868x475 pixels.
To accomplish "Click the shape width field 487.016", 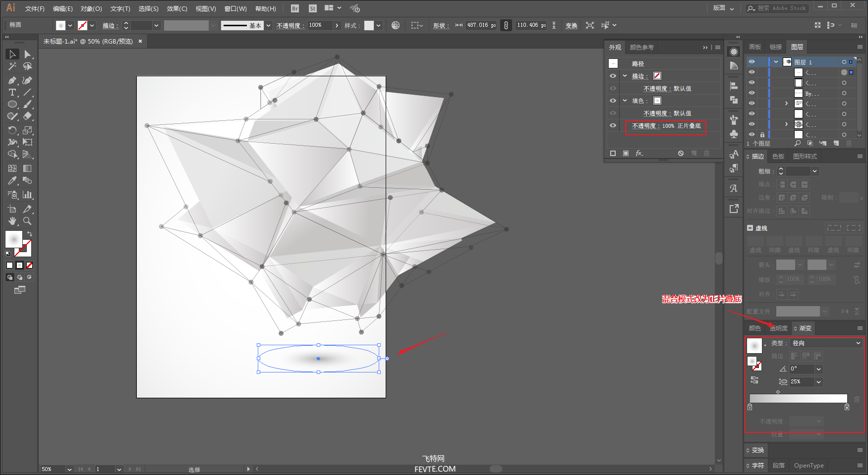I will click(x=481, y=25).
